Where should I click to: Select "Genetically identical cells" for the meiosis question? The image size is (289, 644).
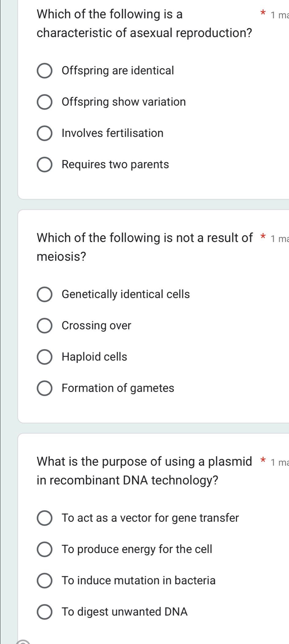45,295
